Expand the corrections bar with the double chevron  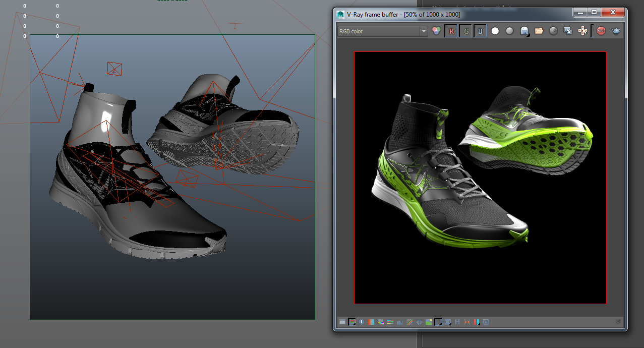(x=618, y=321)
